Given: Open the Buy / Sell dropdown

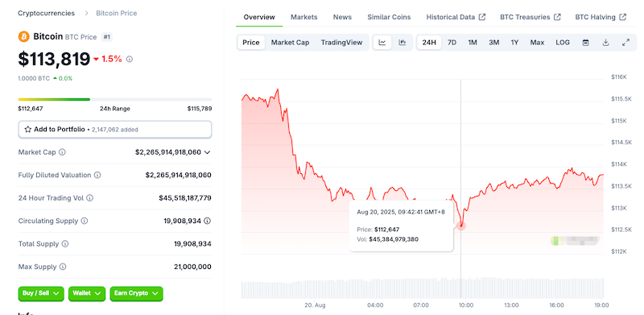Looking at the screenshot, I should coord(41,293).
